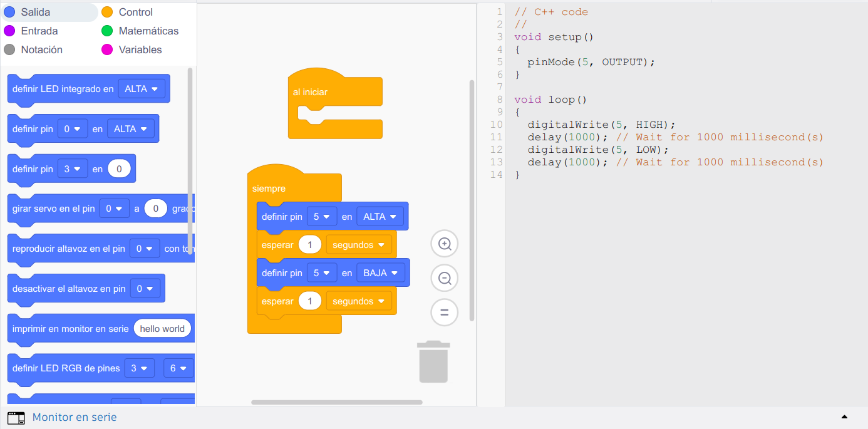Open the Entrada category with purple circle
The image size is (868, 429).
point(39,31)
